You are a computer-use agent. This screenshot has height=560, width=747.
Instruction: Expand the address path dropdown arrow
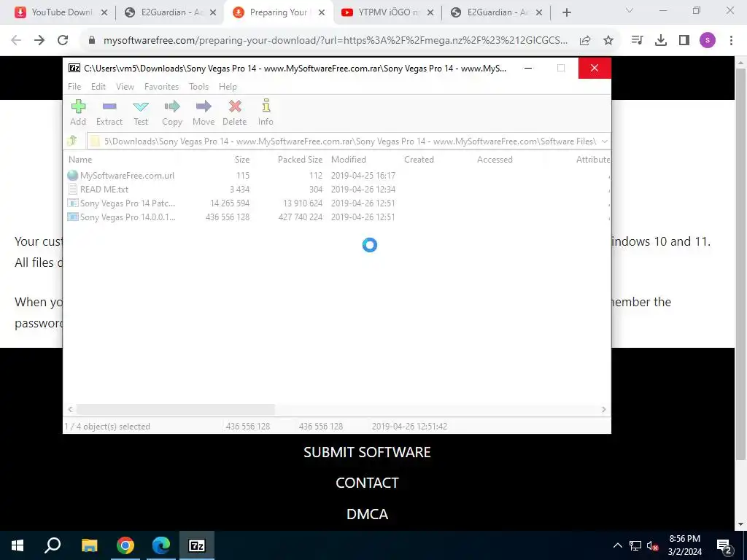604,141
